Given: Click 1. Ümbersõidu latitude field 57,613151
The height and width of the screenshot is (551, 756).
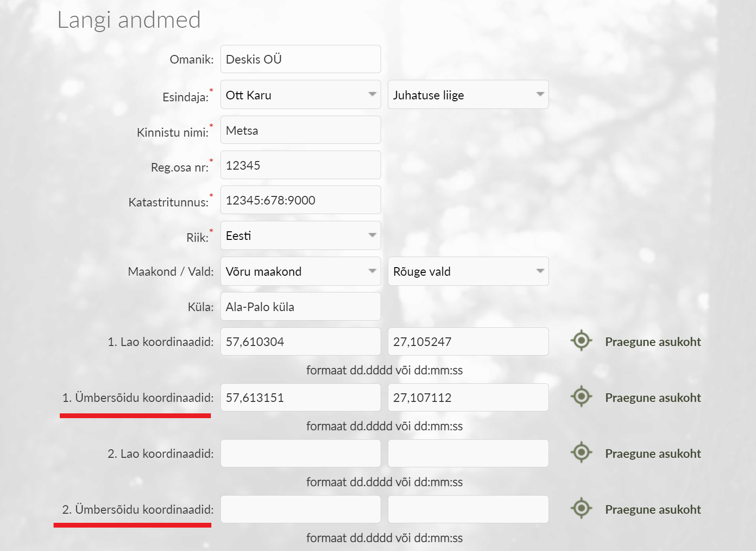Looking at the screenshot, I should [301, 397].
